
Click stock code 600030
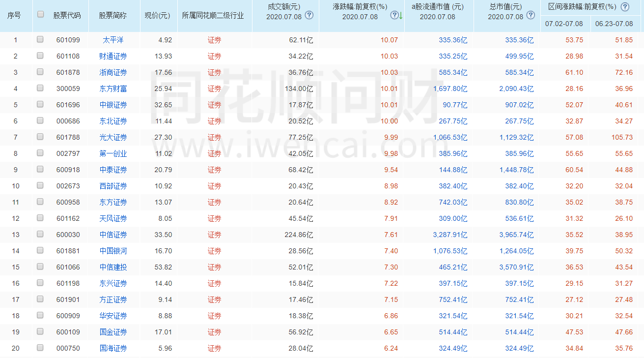point(68,235)
